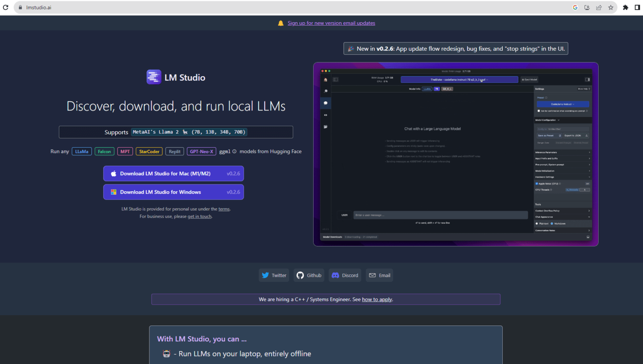This screenshot has height=364, width=643.
Task: Click the My Models folder icon in sidebar
Action: 326,124
